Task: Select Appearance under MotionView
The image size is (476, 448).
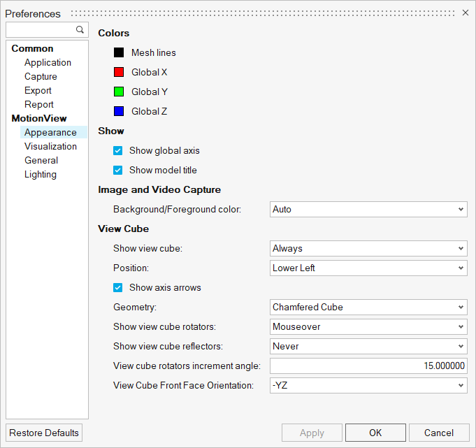Action: tap(53, 132)
